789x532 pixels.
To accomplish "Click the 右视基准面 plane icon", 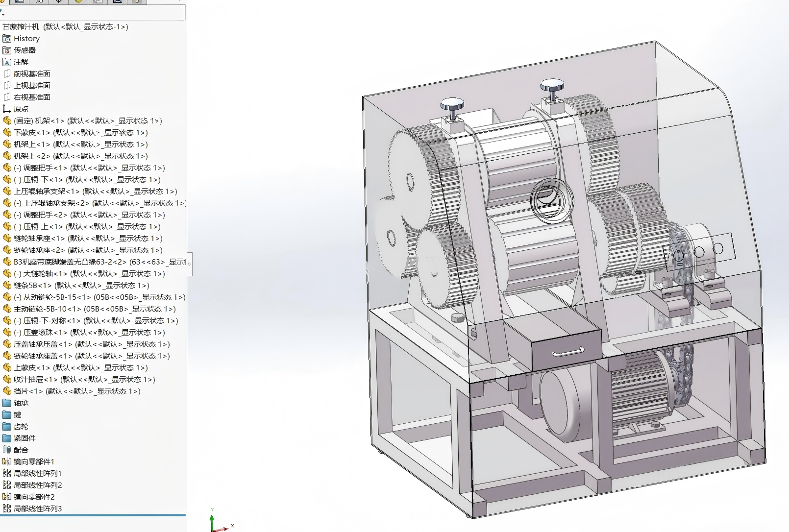I will tap(7, 97).
